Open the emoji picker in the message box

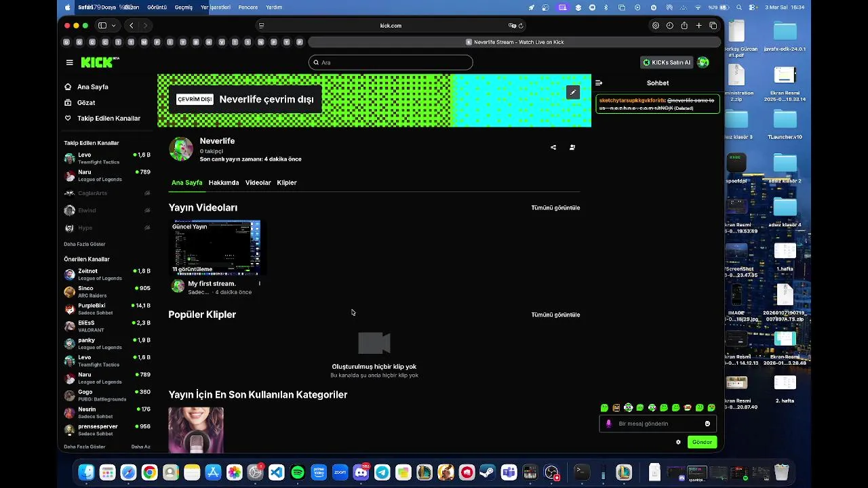[707, 424]
